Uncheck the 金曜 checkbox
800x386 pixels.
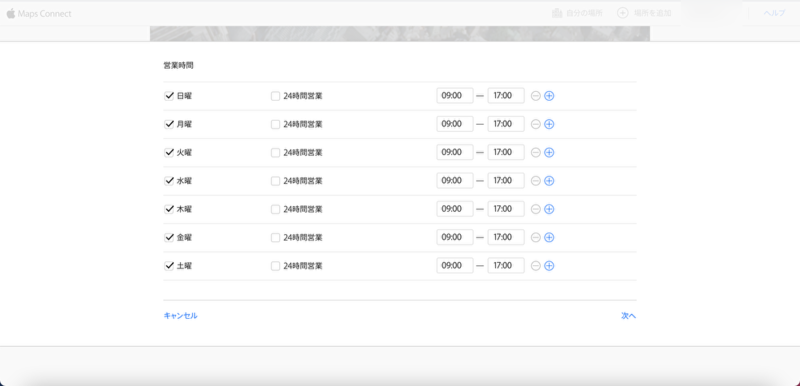tap(169, 237)
